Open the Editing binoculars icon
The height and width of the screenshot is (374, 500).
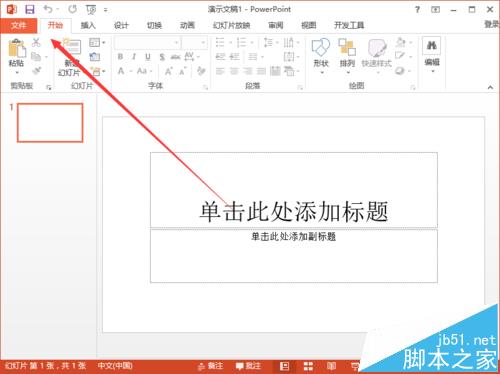tap(432, 45)
